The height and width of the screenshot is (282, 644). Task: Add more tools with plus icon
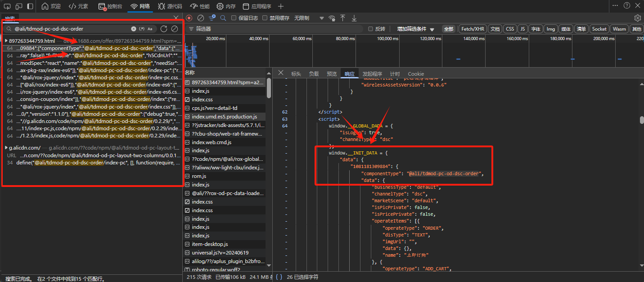(281, 6)
